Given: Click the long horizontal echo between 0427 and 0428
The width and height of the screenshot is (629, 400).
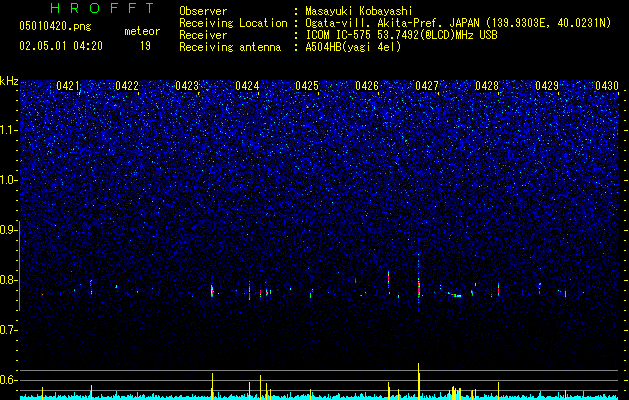Looking at the screenshot, I should pyautogui.click(x=455, y=295).
